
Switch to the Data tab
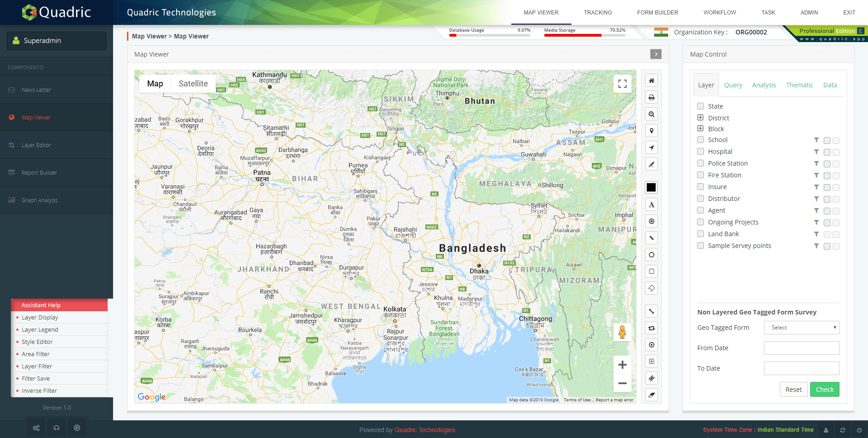830,85
